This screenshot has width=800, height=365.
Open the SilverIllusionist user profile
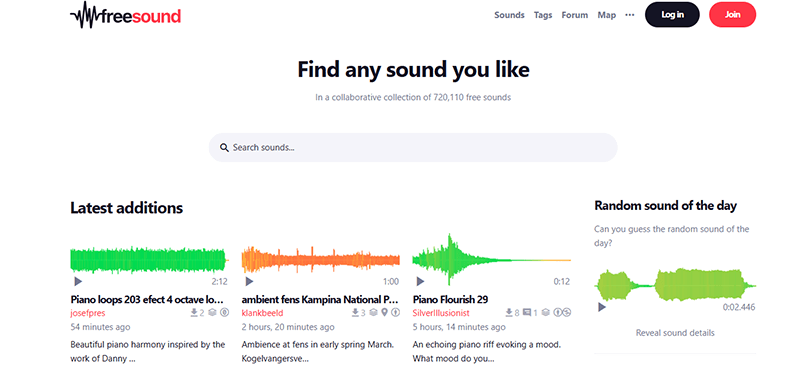441,313
